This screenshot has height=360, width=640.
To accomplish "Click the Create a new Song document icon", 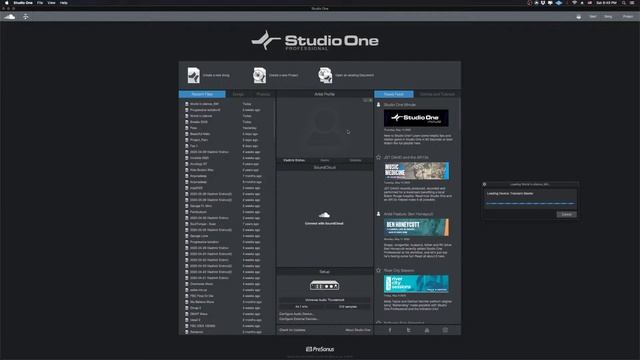I will 193,75.
